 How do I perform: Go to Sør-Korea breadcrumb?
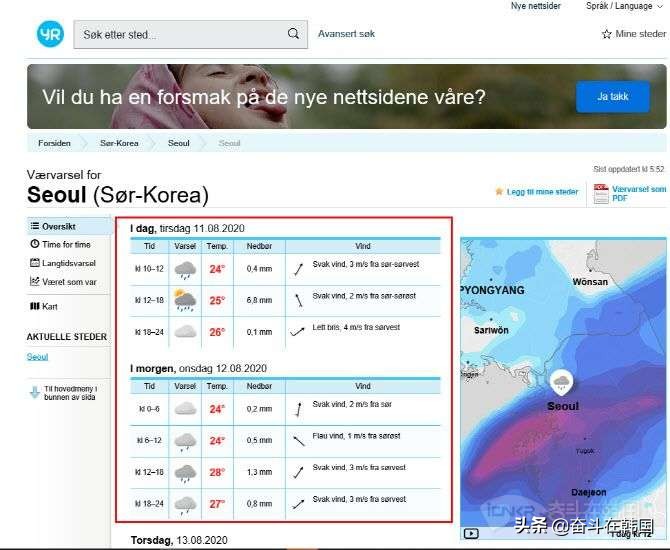coord(119,143)
